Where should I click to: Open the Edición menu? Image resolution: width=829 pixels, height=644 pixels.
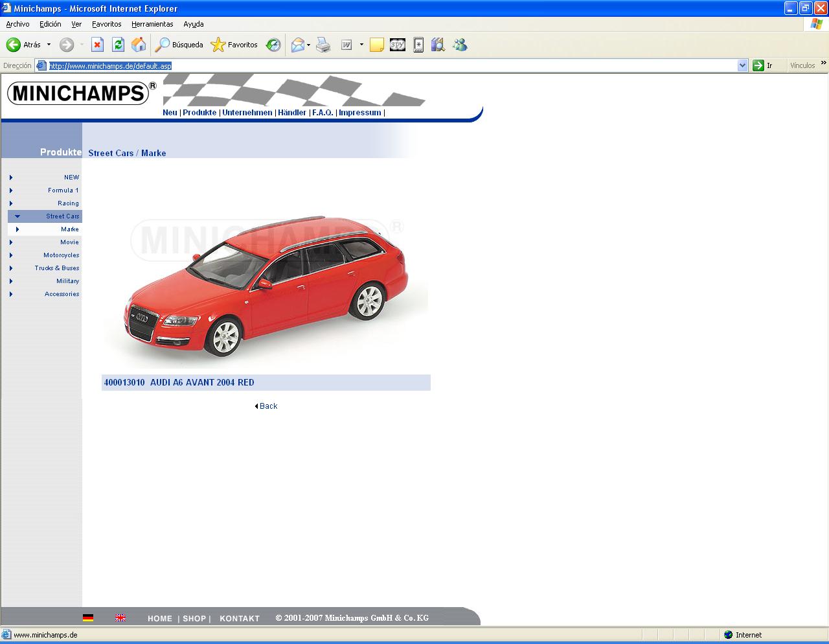tap(51, 24)
